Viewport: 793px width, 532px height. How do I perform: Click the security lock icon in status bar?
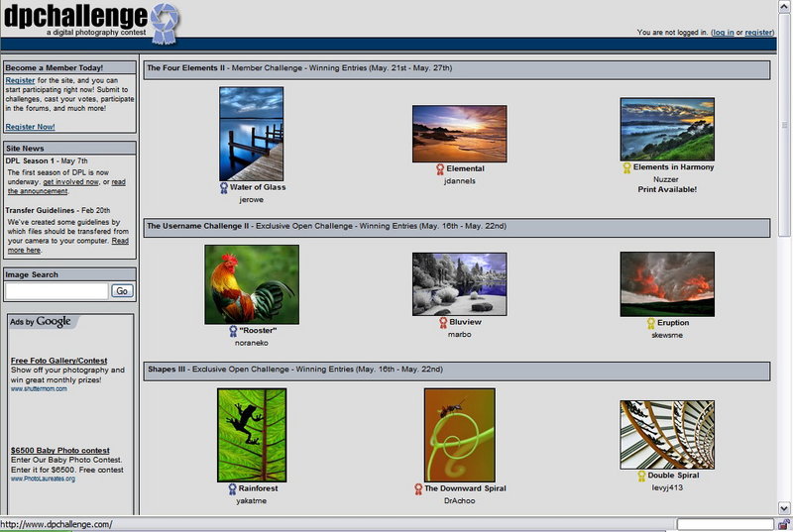(x=783, y=524)
